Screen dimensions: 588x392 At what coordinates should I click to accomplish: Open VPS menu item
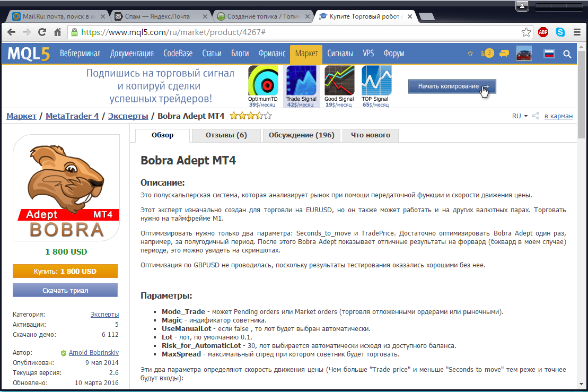point(368,54)
